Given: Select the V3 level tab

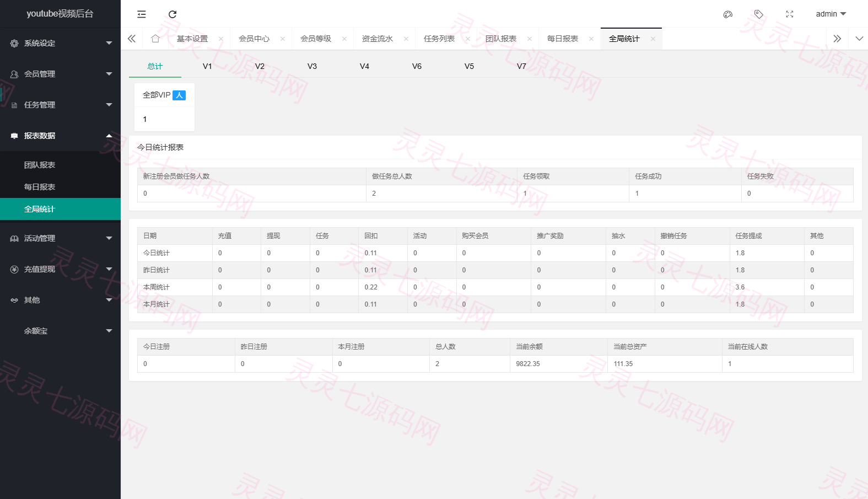Looking at the screenshot, I should (312, 66).
